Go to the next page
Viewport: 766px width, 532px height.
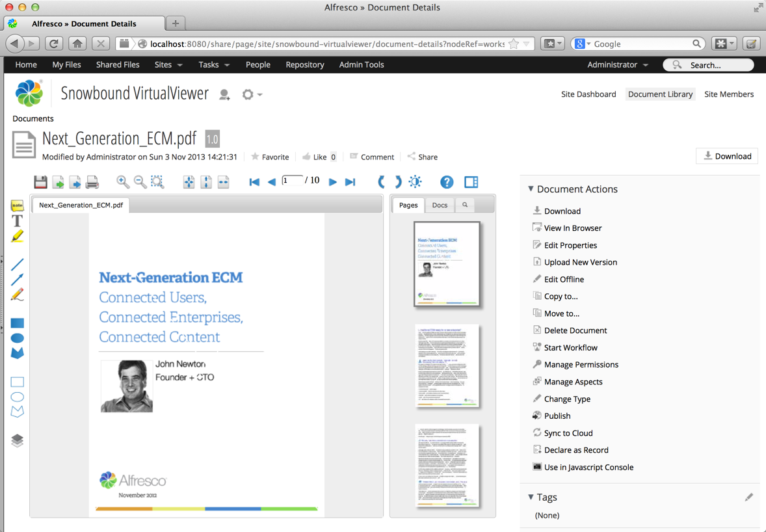[x=333, y=182]
